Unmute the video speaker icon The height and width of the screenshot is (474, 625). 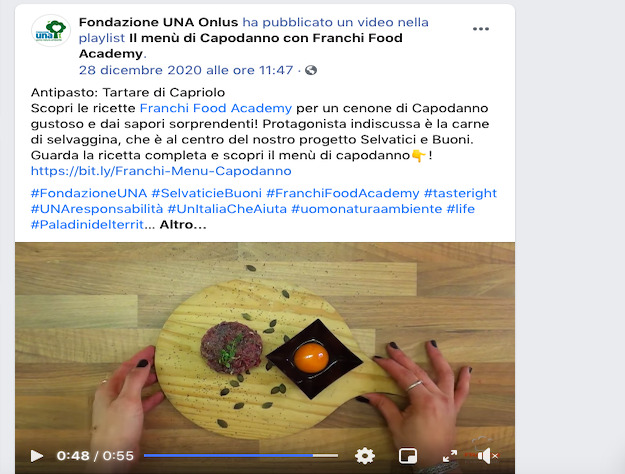[487, 456]
